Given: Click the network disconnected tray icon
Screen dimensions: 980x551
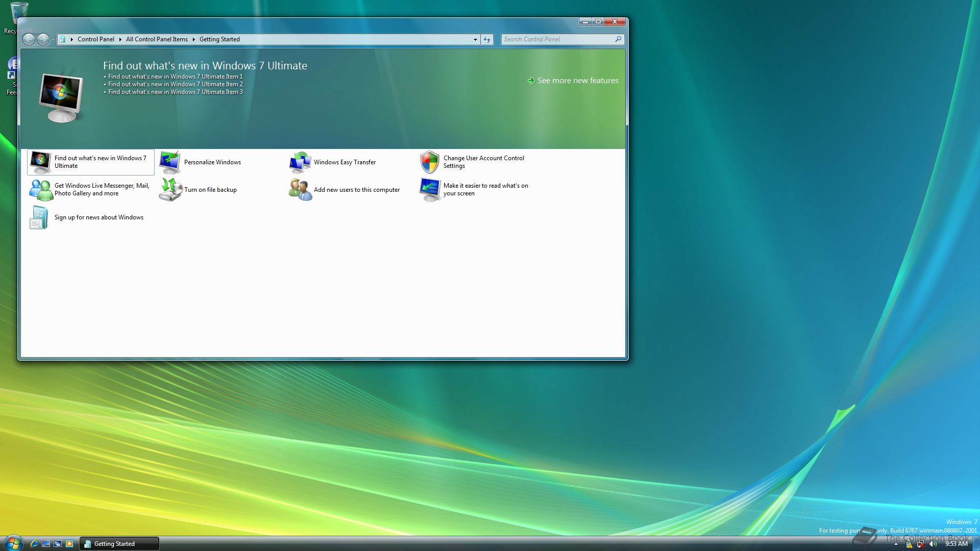Looking at the screenshot, I should pyautogui.click(x=921, y=544).
